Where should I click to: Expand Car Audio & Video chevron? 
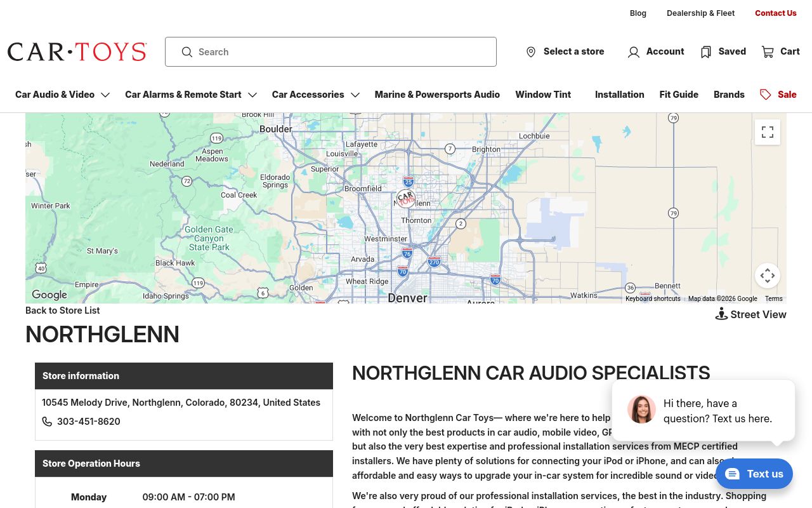[x=105, y=95]
